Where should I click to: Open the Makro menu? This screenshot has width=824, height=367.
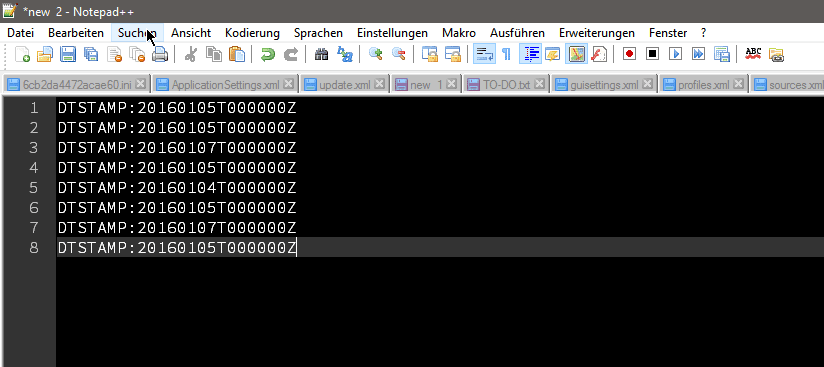pos(459,33)
